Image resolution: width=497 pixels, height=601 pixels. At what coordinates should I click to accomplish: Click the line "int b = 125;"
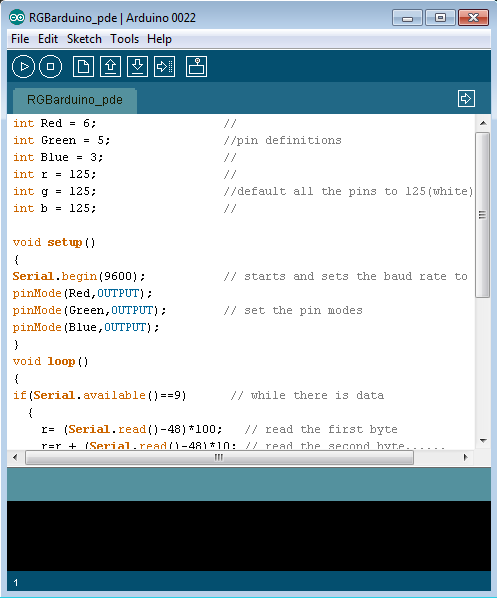coord(54,208)
